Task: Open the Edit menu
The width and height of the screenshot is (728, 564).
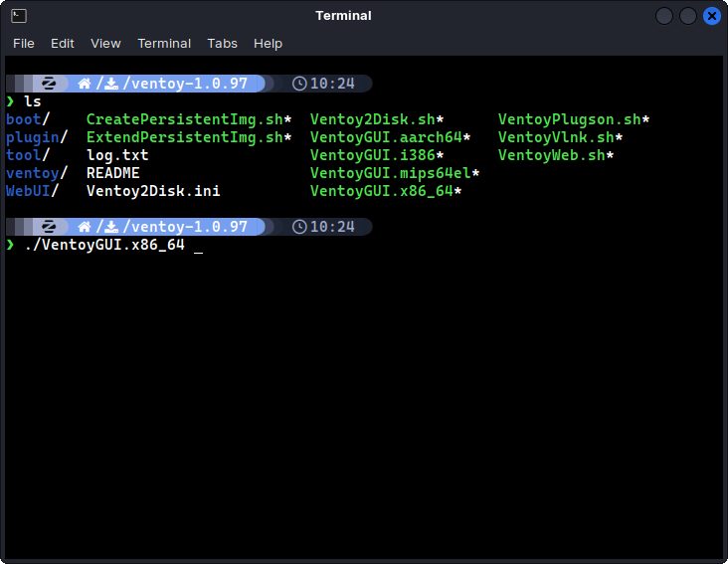Action: tap(63, 44)
